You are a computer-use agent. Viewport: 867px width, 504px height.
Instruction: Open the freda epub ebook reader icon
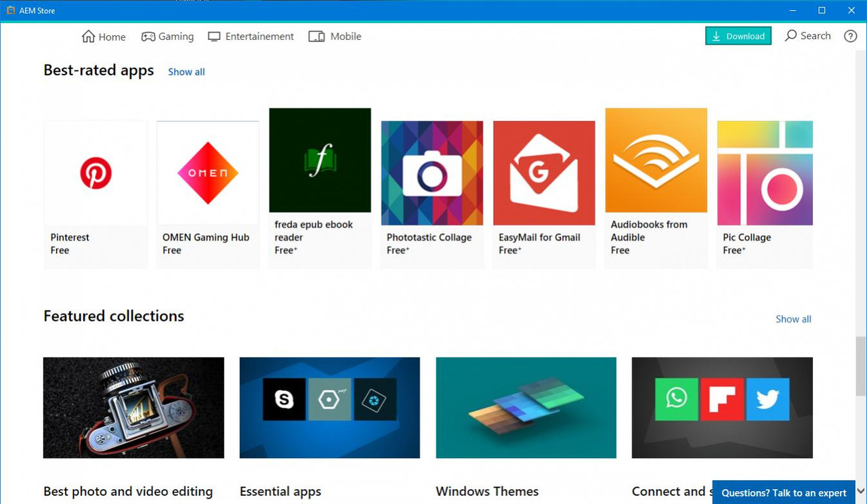[x=320, y=161]
